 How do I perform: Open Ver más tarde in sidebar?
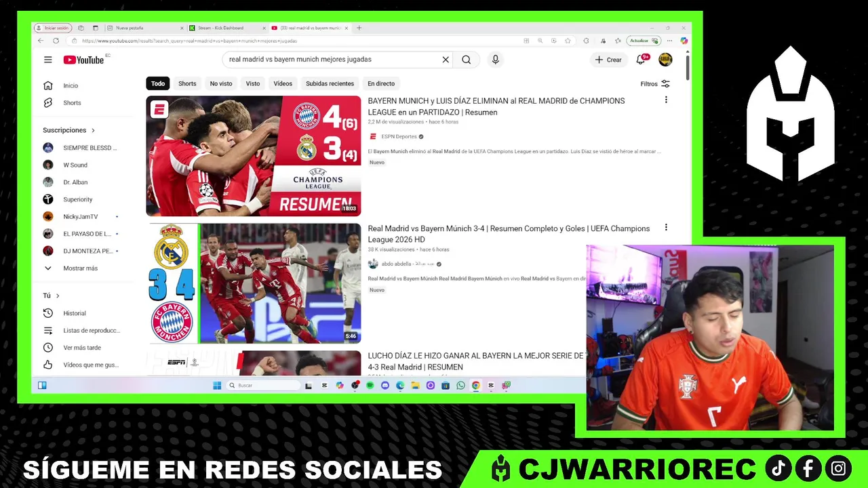tap(72, 348)
